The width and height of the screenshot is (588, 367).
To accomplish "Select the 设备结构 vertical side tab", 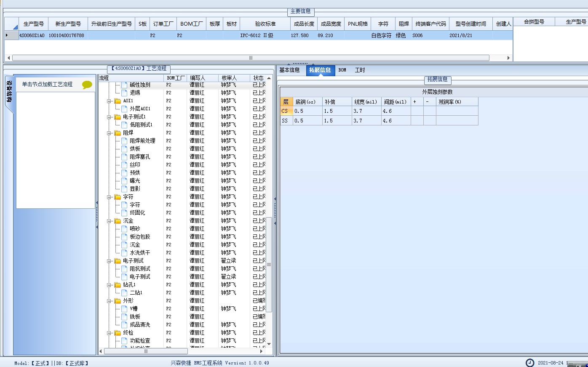I will [x=9, y=92].
